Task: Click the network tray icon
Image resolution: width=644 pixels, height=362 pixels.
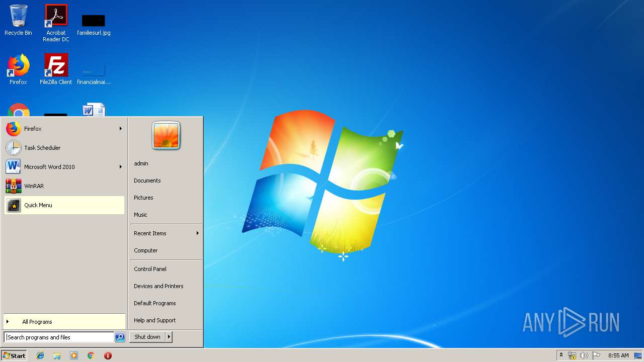Action: tap(572, 355)
